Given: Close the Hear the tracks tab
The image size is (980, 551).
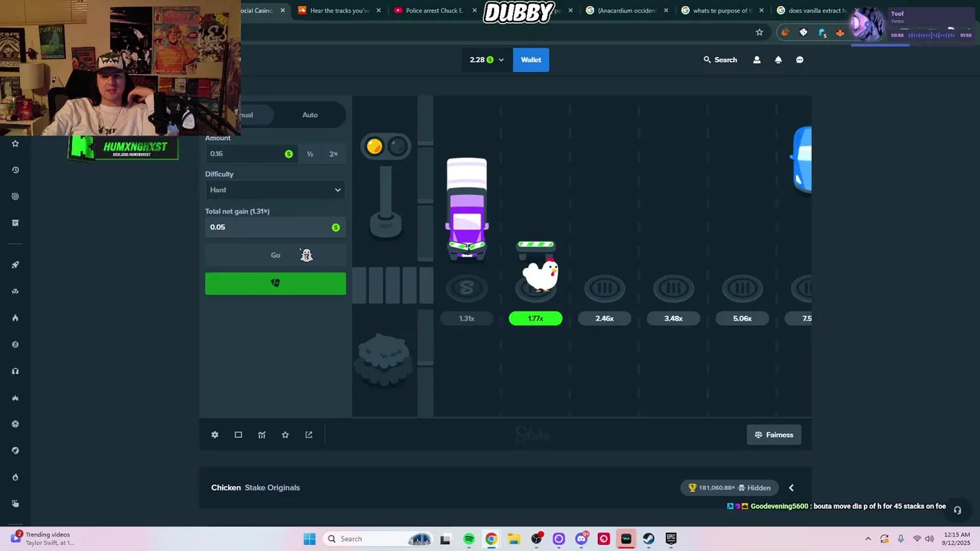Looking at the screenshot, I should coord(378,11).
